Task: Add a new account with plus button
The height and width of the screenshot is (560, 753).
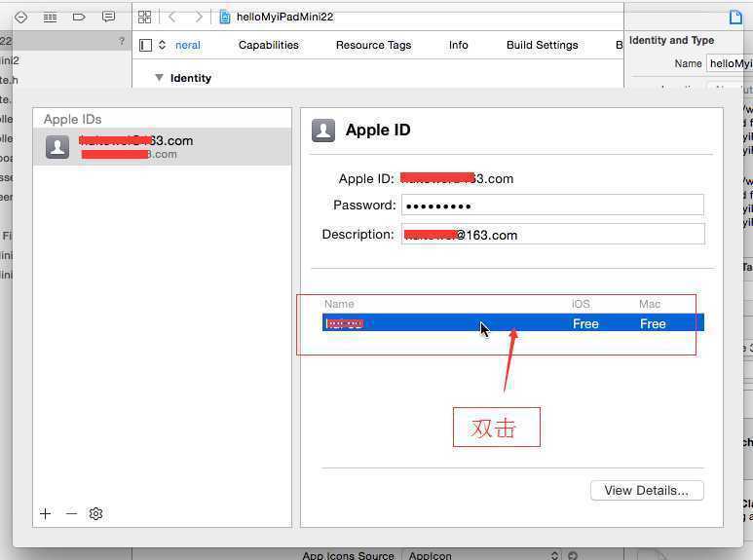Action: [x=46, y=514]
